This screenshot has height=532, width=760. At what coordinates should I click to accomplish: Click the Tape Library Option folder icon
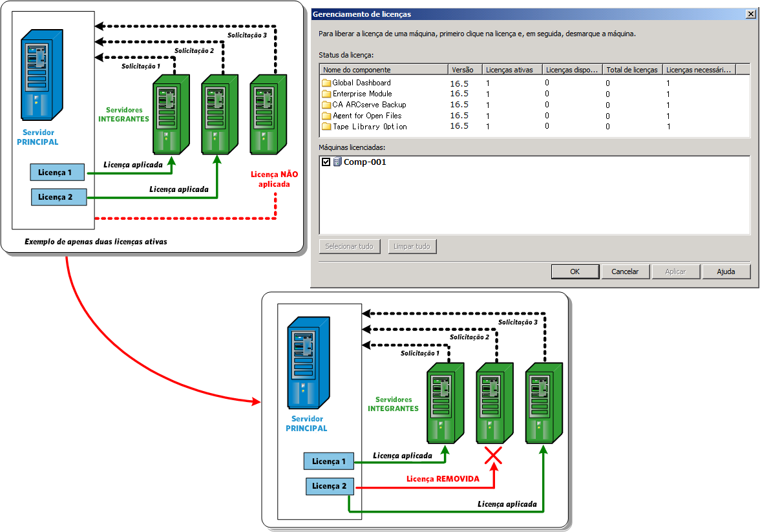tap(326, 127)
